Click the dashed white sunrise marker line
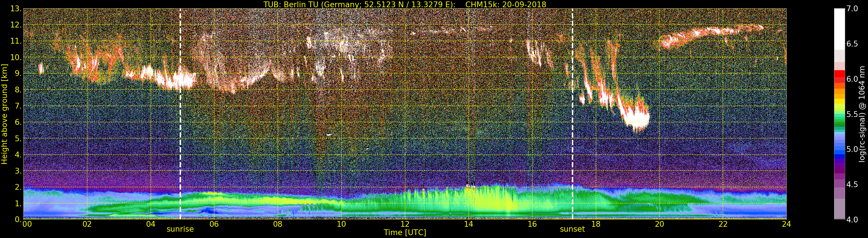Viewport: 868px width, 238px height. 180,114
